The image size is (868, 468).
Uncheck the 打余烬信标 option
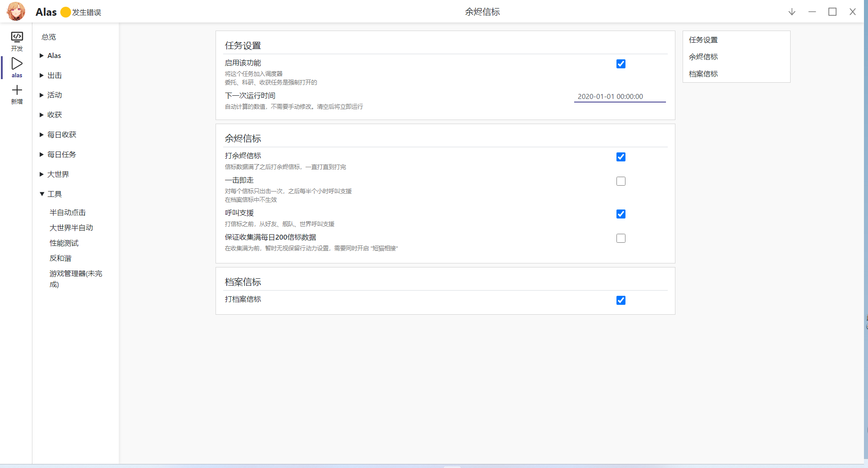621,157
